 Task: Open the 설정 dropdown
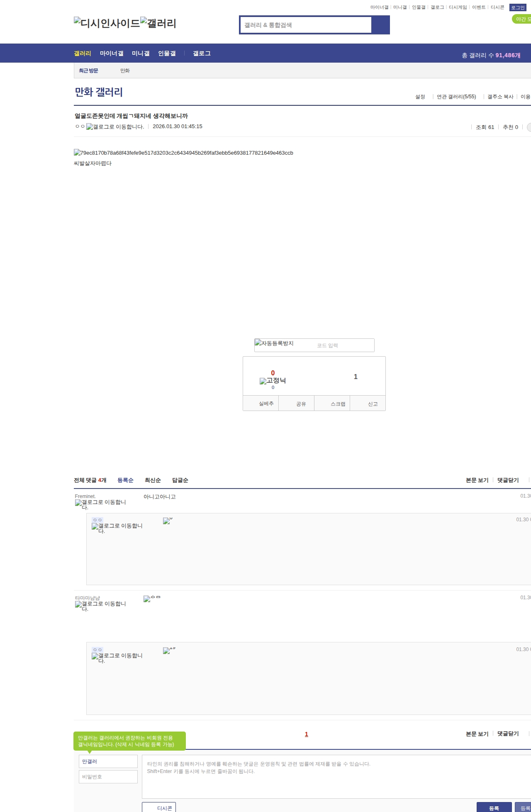click(x=420, y=97)
